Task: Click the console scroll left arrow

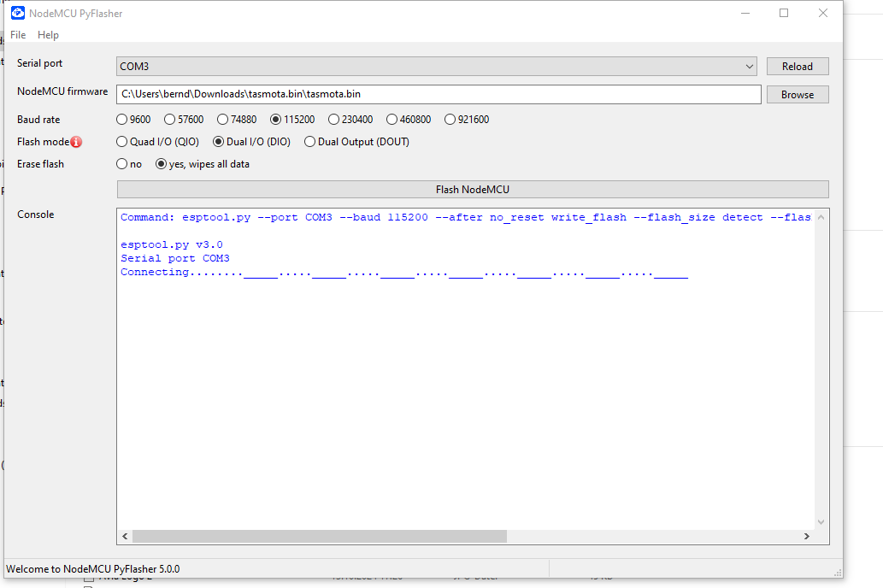Action: click(x=125, y=536)
